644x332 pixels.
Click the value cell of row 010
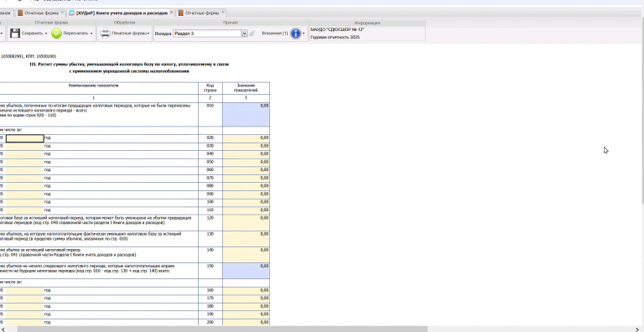point(246,114)
